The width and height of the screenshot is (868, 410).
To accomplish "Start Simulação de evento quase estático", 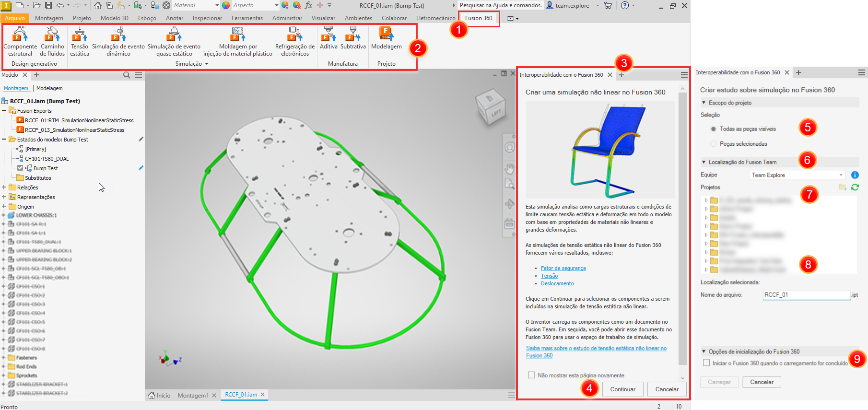I will tap(174, 41).
